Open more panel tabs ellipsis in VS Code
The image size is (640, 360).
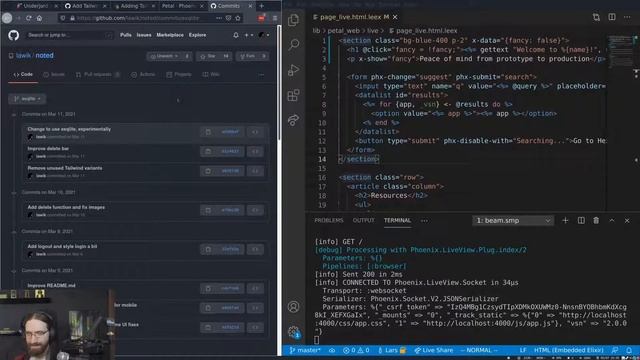click(x=424, y=220)
